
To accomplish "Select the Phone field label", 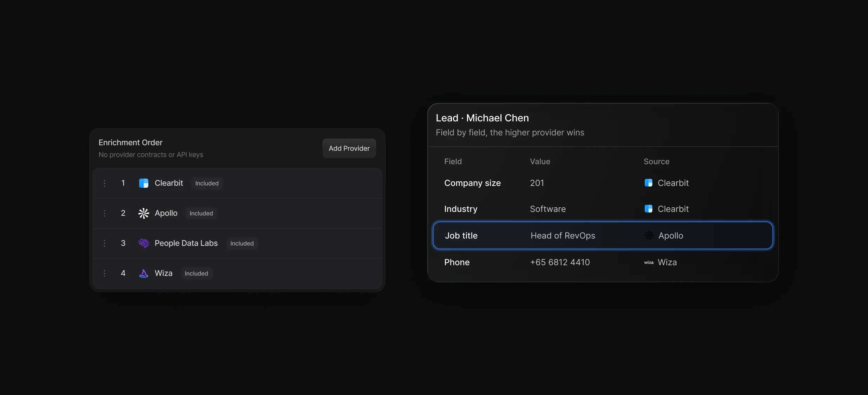I will (457, 262).
